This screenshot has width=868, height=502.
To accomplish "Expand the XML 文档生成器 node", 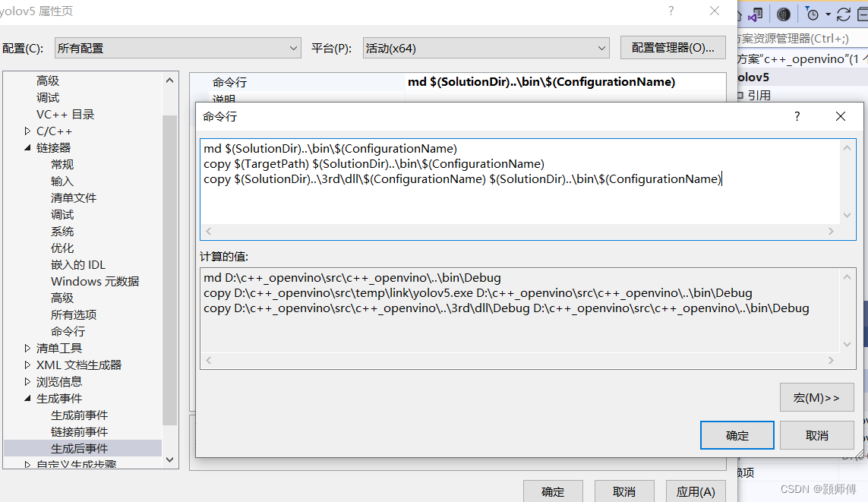I will [27, 365].
